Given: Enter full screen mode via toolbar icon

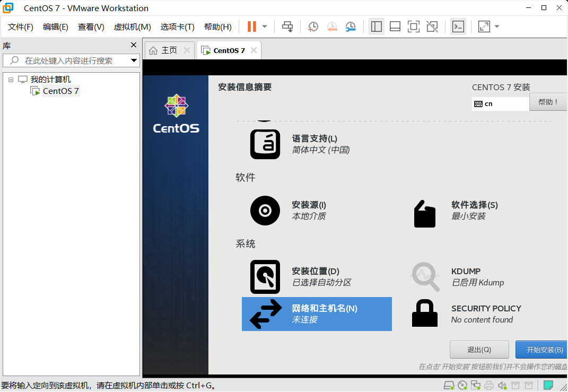Looking at the screenshot, I should coord(413,27).
